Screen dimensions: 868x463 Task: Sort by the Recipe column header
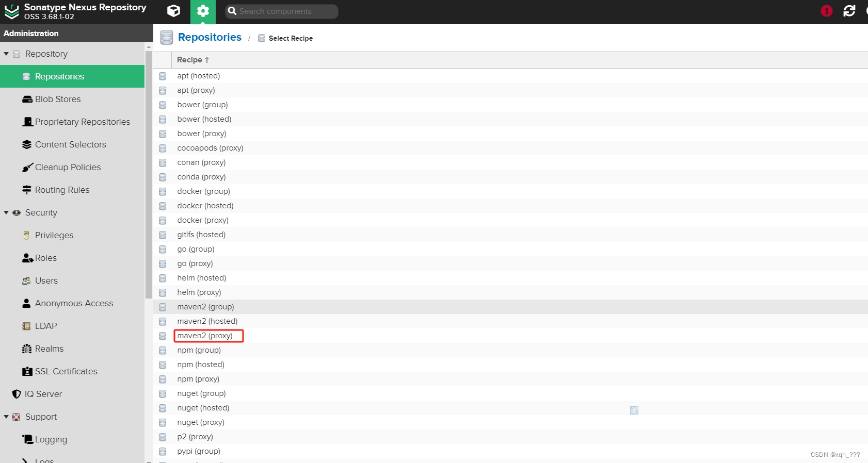point(193,60)
